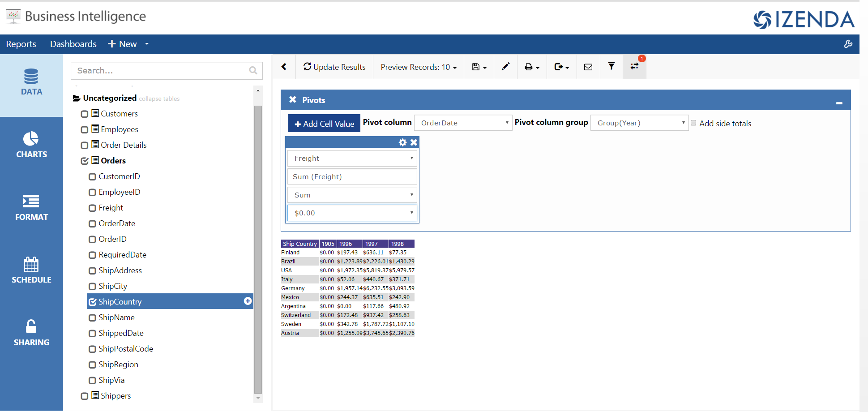Open the Save menu icon
This screenshot has width=868, height=412.
pyautogui.click(x=479, y=67)
